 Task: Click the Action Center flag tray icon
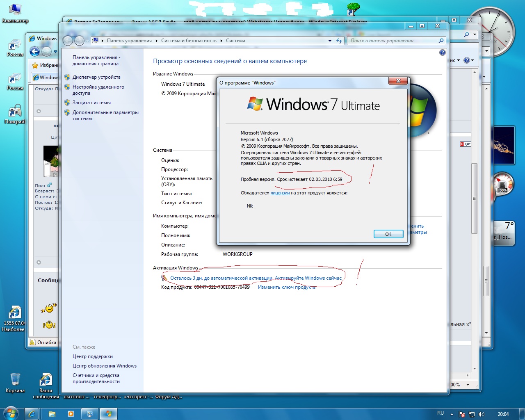[462, 414]
